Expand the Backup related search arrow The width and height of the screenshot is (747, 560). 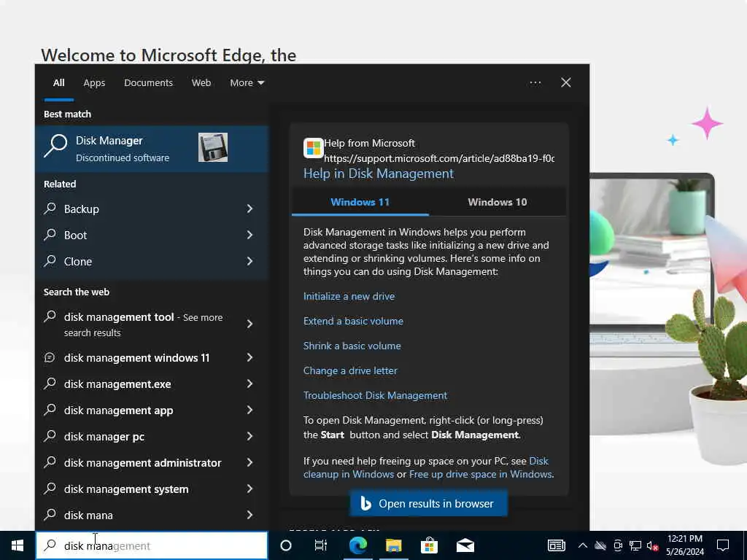pyautogui.click(x=249, y=209)
